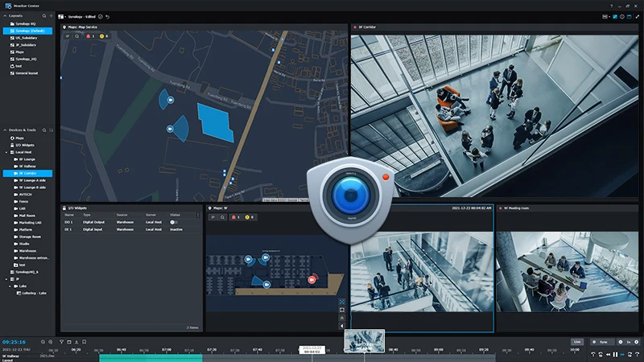Collapse the Devices & Tools section
Viewport: 644px width, 362px height.
[x=5, y=130]
